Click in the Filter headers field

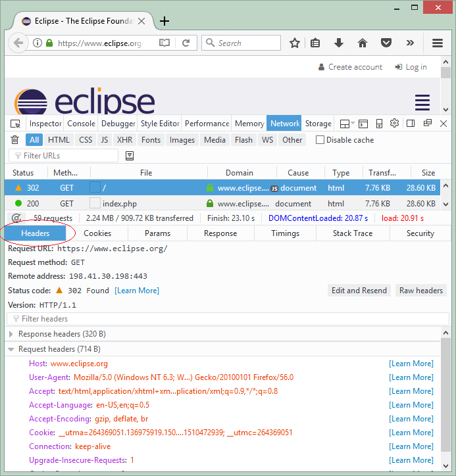pos(228,319)
